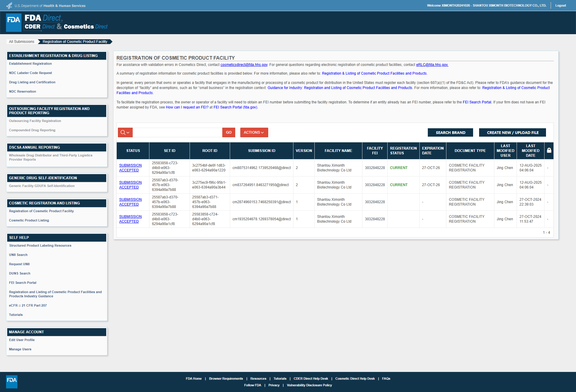Go to All Submissions breadcrumb

point(22,42)
